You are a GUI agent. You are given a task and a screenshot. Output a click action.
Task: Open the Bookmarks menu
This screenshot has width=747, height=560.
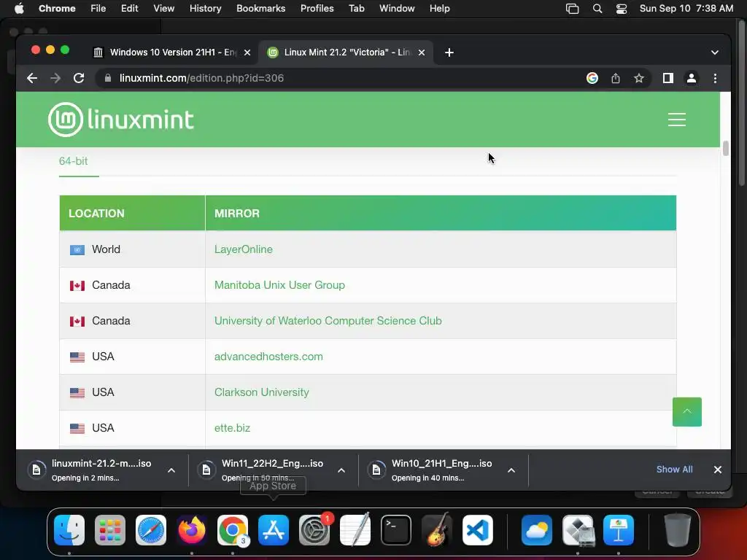coord(260,9)
